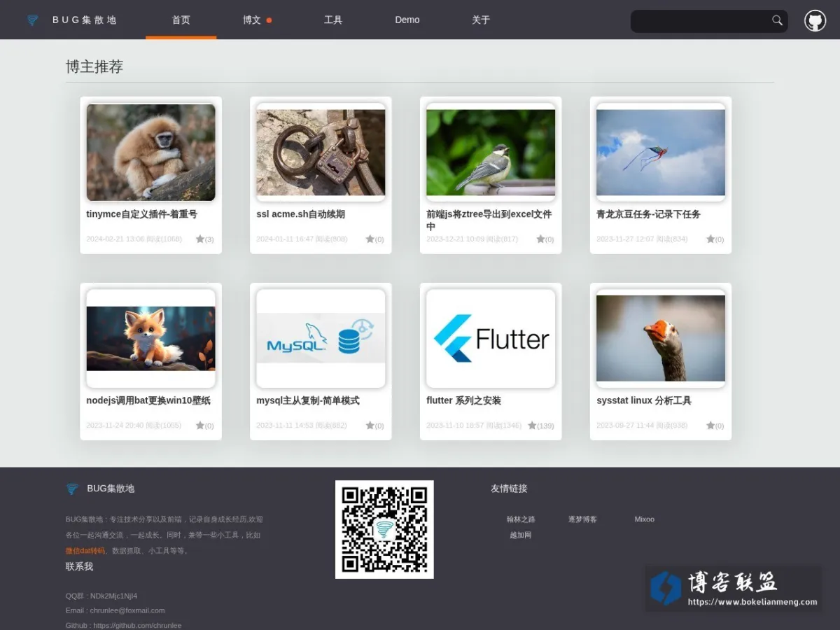840x630 pixels.
Task: Open the cartoon fox thumbnail
Action: click(150, 338)
